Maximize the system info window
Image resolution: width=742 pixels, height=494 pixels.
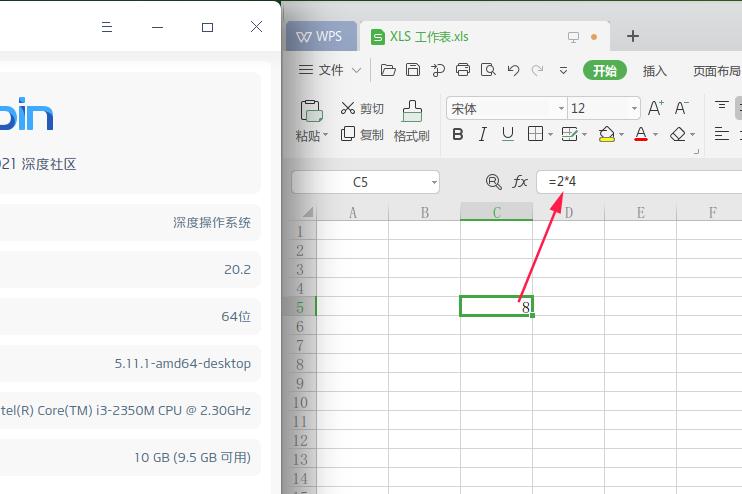pos(207,27)
